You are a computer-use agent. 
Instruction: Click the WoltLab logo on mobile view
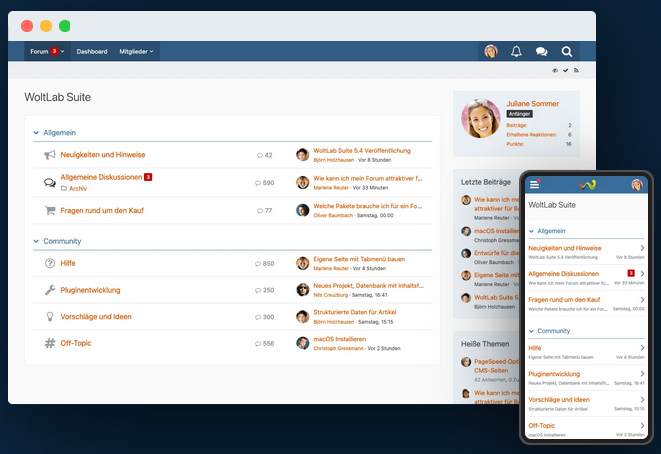pyautogui.click(x=587, y=185)
